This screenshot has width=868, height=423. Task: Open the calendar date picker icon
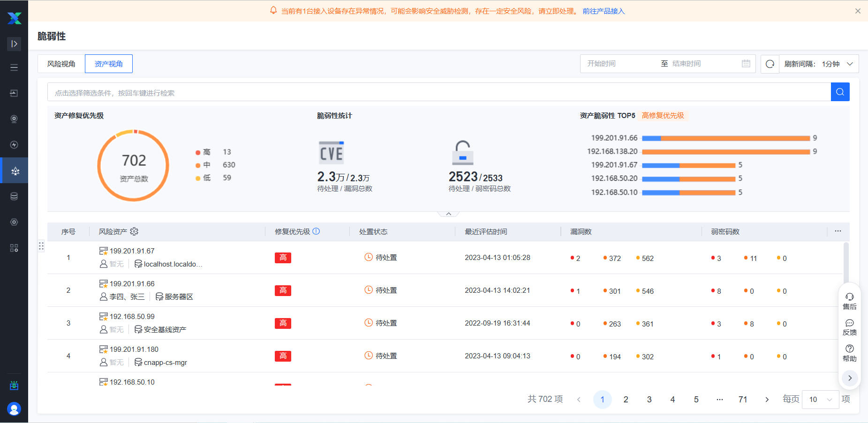[x=746, y=64]
